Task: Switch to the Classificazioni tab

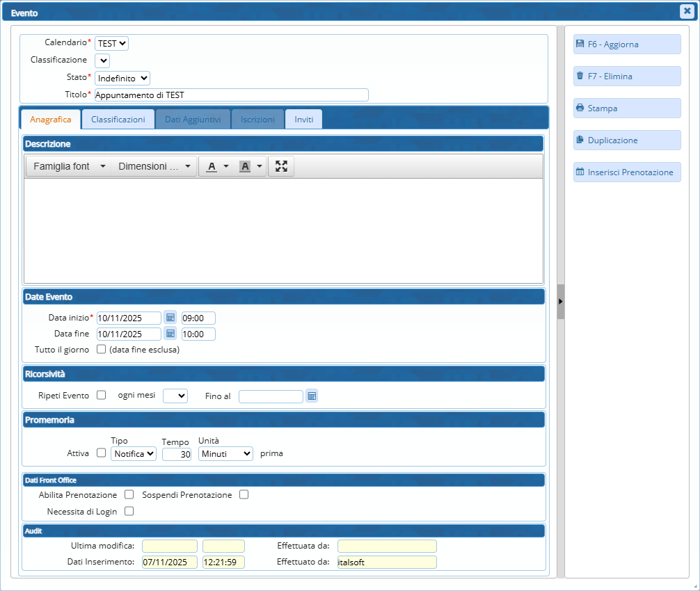Action: 118,120
